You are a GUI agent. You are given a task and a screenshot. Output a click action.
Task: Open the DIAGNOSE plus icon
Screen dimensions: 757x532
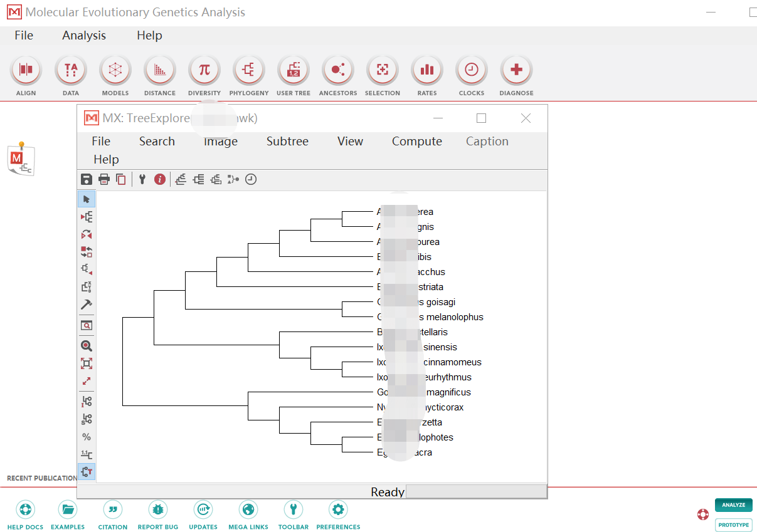click(516, 70)
